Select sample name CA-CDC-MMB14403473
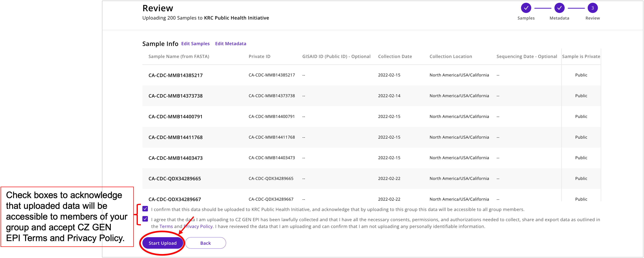This screenshot has width=644, height=258. pyautogui.click(x=175, y=158)
